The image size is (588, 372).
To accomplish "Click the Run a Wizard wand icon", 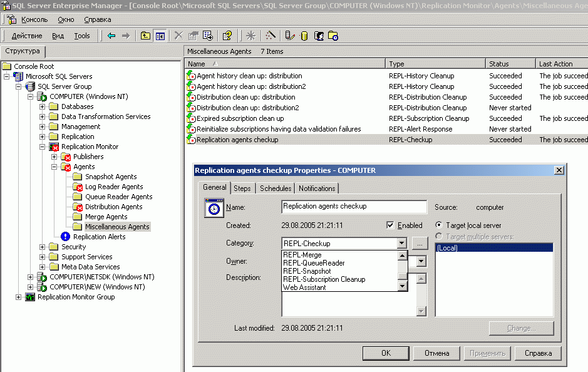I will (271, 36).
